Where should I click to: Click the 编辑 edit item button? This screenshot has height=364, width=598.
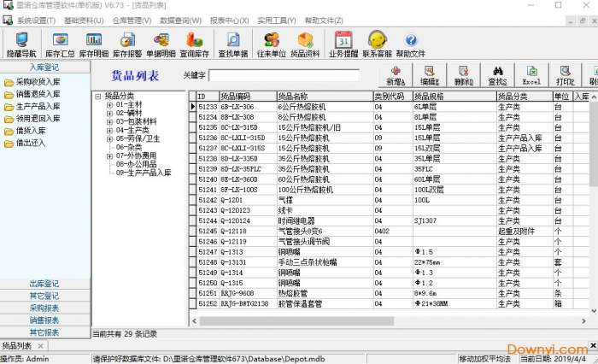click(430, 75)
